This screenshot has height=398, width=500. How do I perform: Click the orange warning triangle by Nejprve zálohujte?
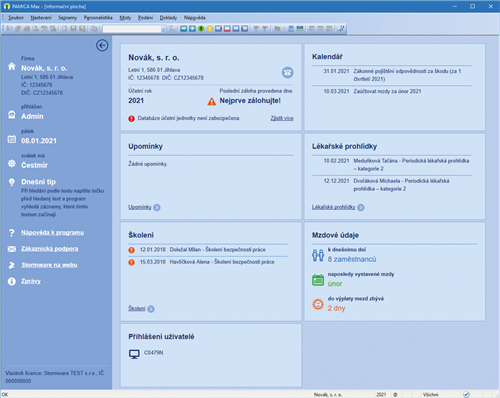click(x=212, y=101)
